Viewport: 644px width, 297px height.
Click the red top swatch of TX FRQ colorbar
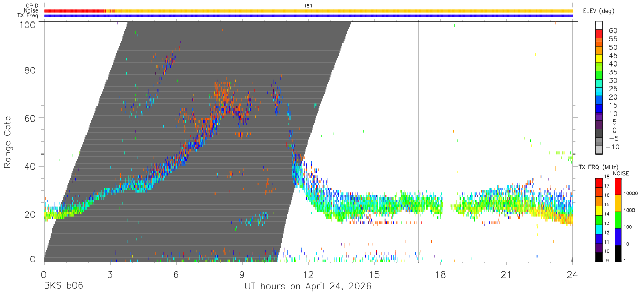point(599,183)
